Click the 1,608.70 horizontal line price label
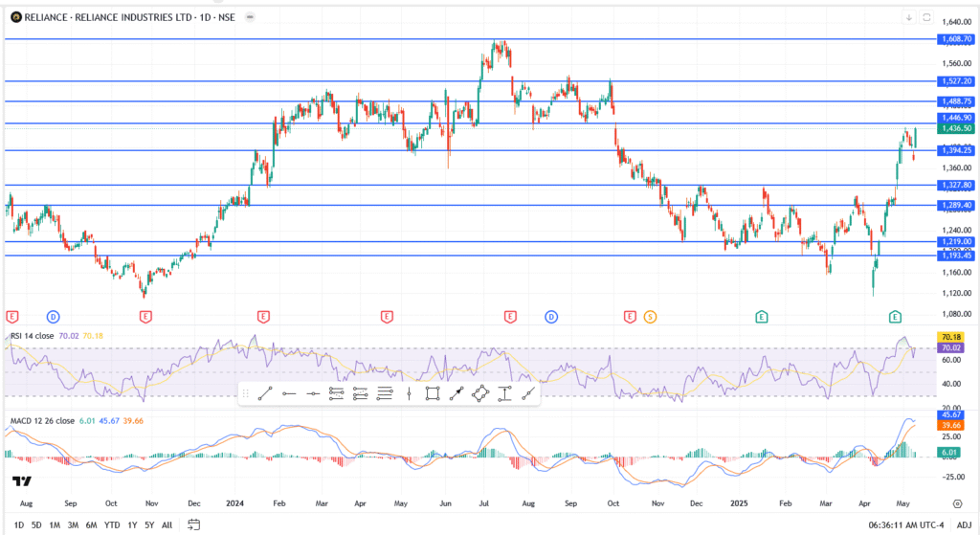Screen dimensions: 980x535 click(955, 39)
